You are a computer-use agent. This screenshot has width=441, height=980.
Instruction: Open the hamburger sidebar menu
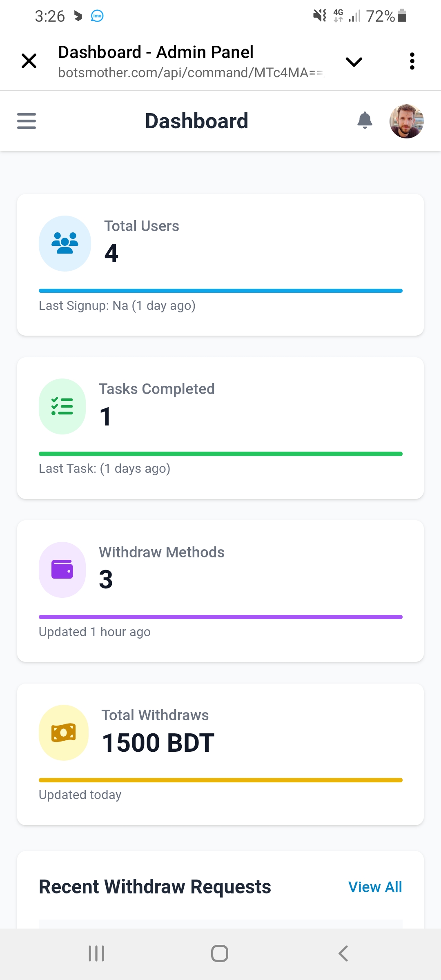(27, 121)
